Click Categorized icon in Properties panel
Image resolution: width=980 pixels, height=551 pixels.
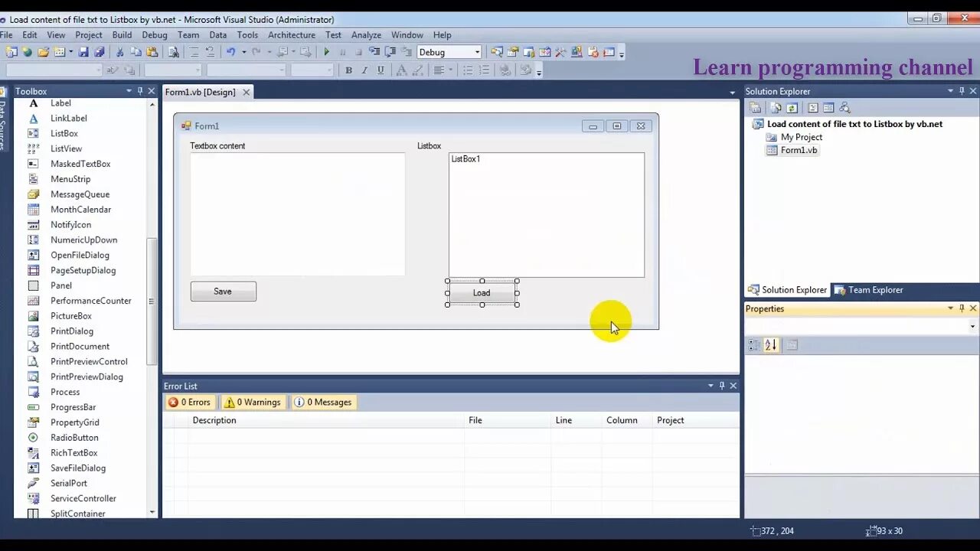pos(754,345)
